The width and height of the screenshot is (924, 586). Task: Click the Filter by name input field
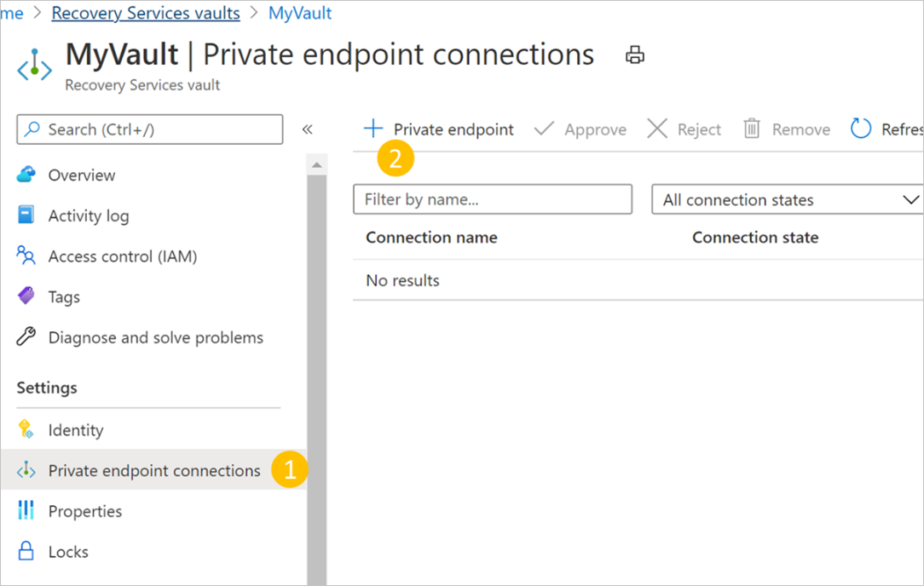pos(492,199)
